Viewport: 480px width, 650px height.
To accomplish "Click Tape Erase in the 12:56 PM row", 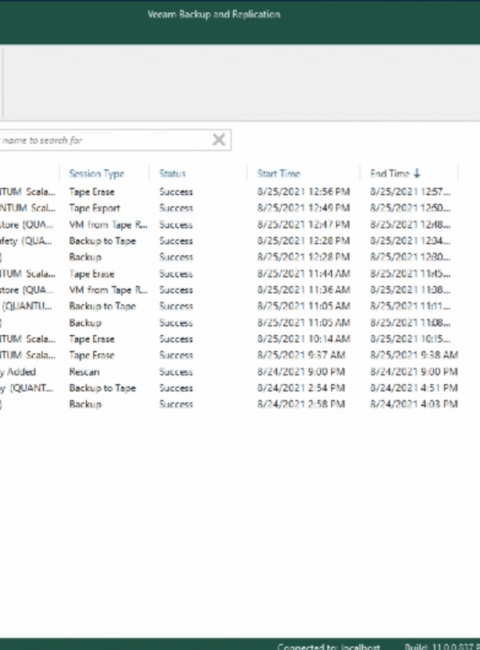I will (x=92, y=192).
